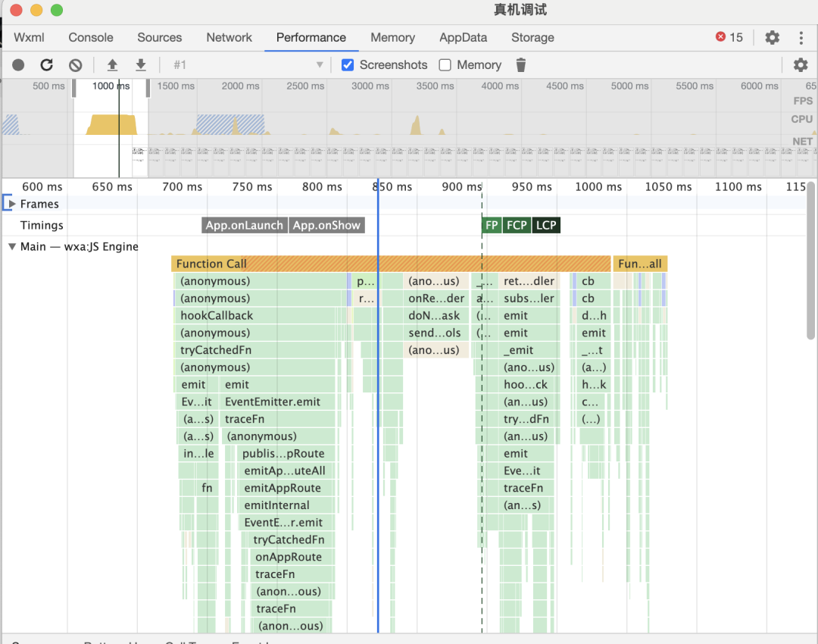Load a profile with the upload arrow

[x=112, y=64]
